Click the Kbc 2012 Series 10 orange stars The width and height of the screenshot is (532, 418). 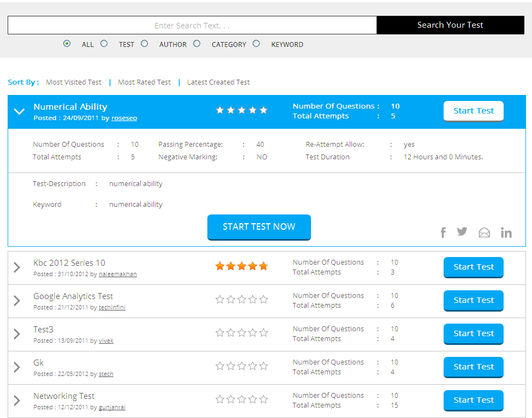(x=242, y=266)
